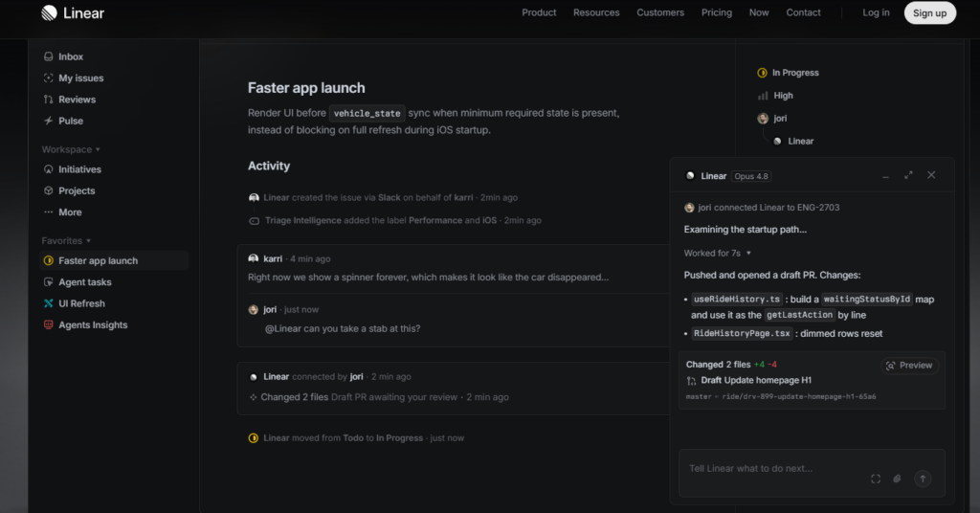Click the UI Refresh icon

[48, 303]
